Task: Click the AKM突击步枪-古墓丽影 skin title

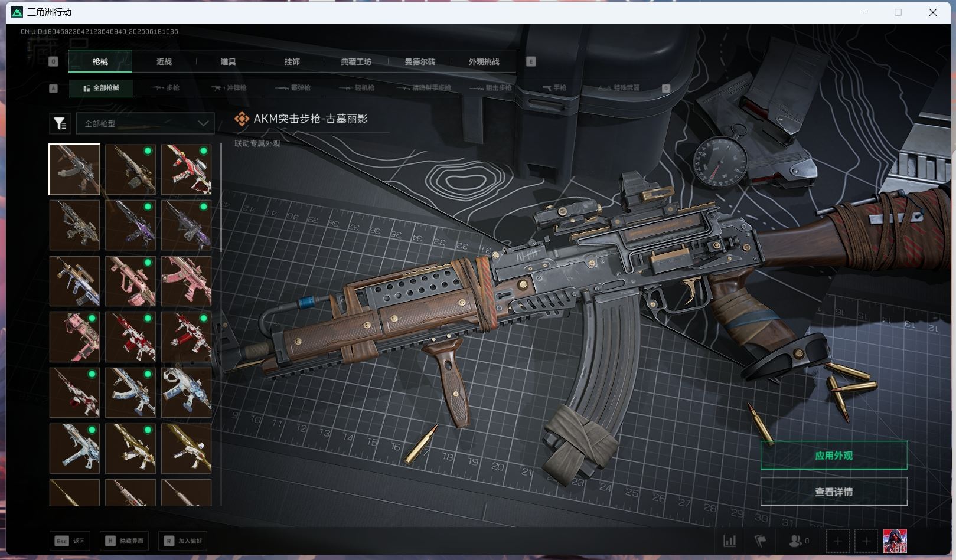Action: [x=311, y=119]
